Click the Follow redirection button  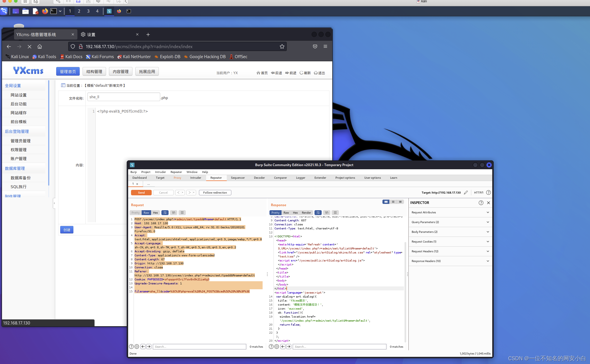215,193
